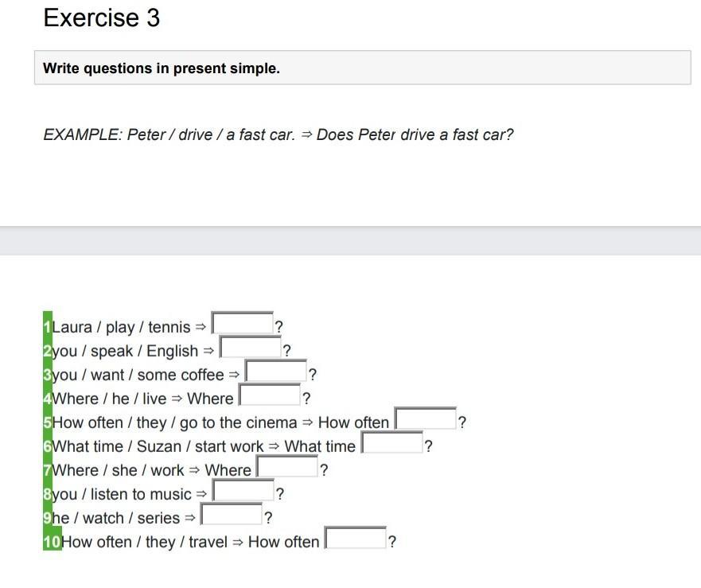Click the green number 3 marker
Screen dimensions: 701x588
pos(48,375)
